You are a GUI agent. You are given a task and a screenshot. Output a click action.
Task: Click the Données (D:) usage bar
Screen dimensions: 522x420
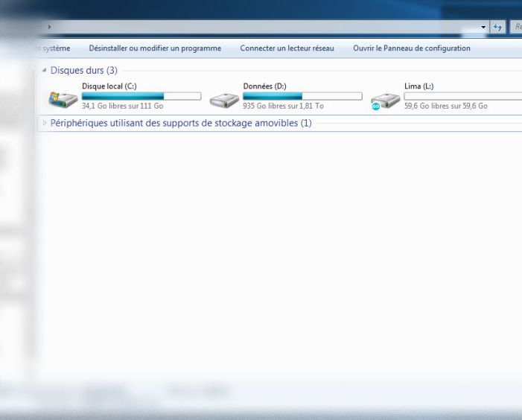[302, 96]
